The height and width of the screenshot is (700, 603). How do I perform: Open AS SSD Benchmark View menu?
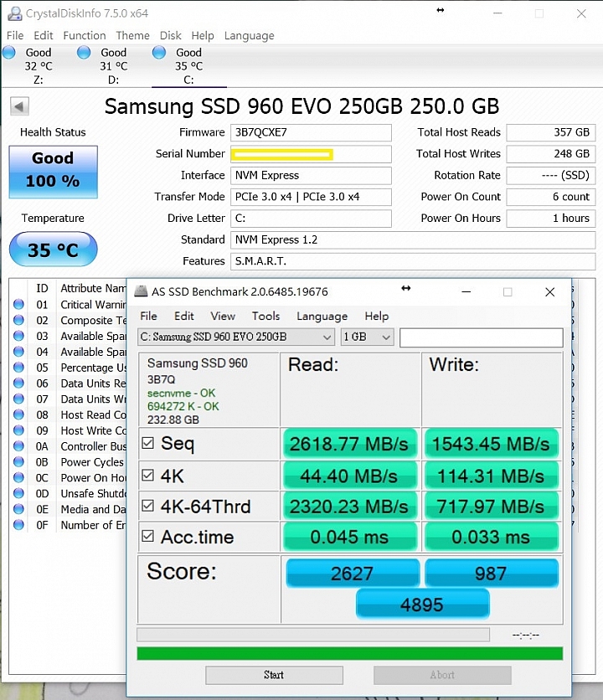coord(223,316)
